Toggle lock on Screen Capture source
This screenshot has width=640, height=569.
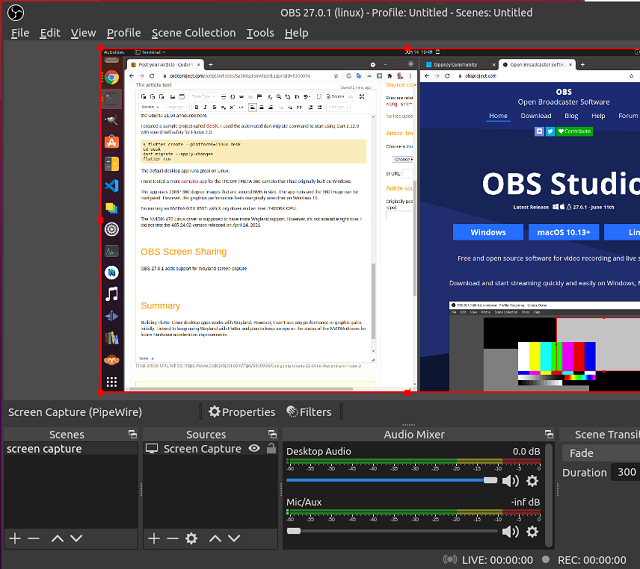271,449
